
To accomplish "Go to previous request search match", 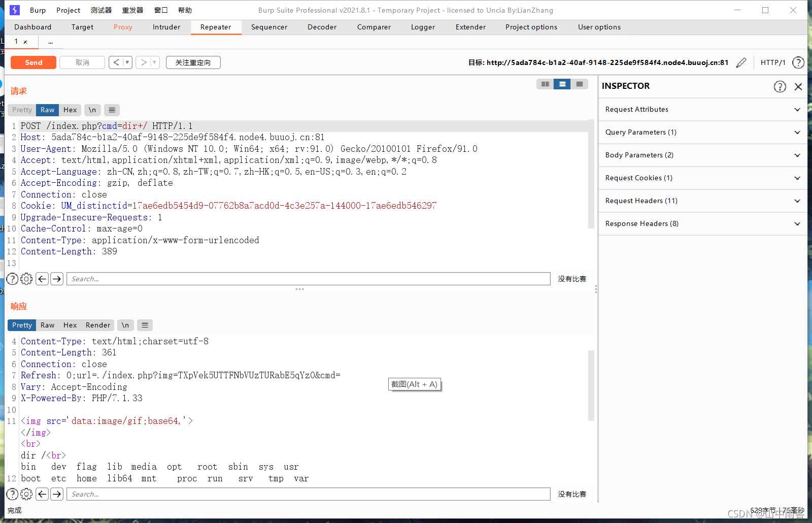I will pos(43,279).
